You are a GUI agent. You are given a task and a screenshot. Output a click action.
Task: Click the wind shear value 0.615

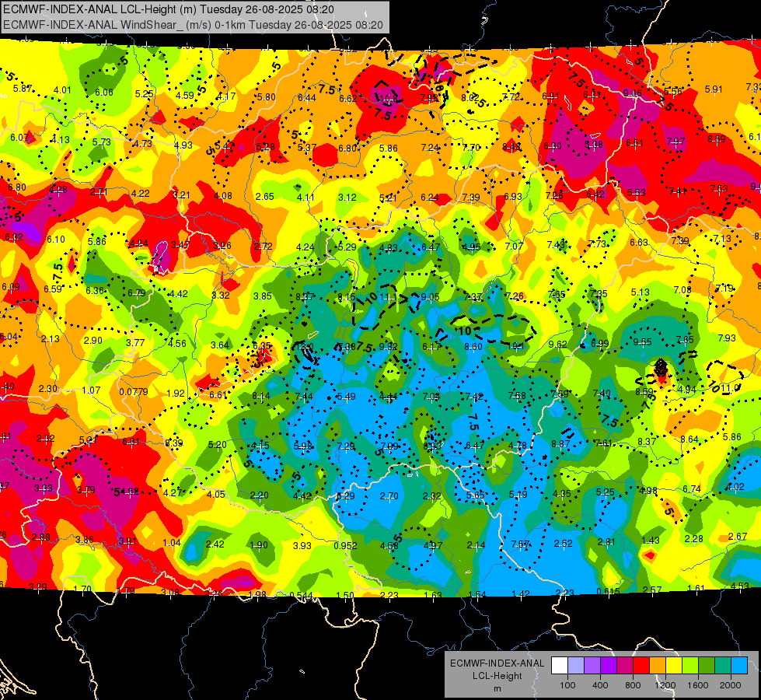[x=608, y=591]
